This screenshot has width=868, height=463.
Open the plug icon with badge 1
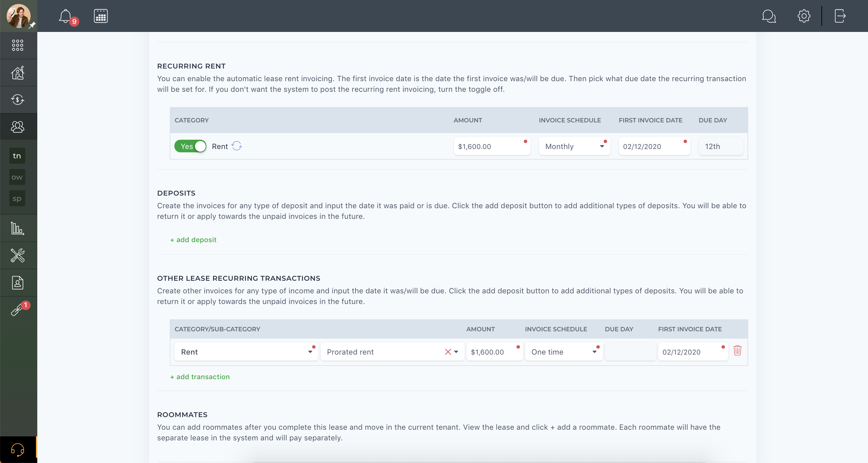pyautogui.click(x=17, y=310)
